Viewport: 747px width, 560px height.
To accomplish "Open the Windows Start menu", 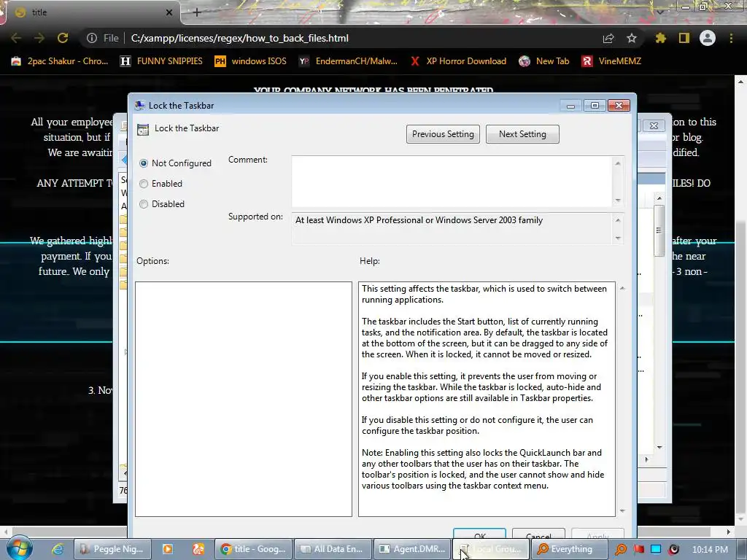I will [20, 548].
